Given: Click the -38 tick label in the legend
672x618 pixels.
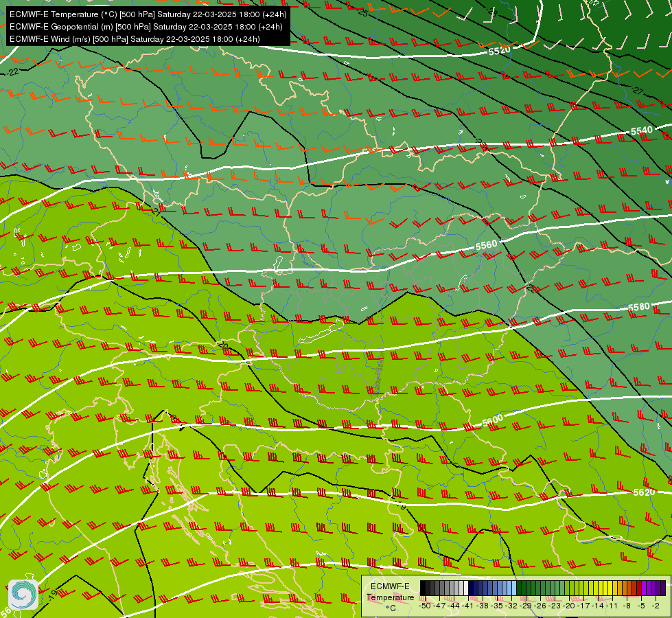Looking at the screenshot, I should tap(482, 606).
